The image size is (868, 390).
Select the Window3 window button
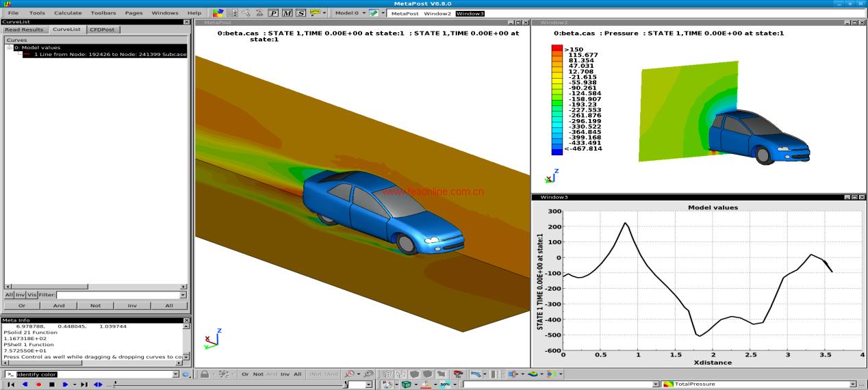click(470, 13)
